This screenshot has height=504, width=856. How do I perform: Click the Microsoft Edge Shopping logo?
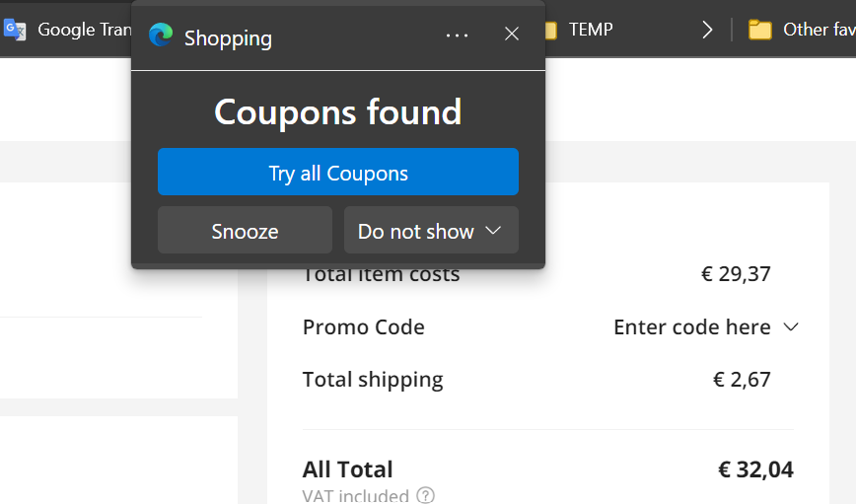(x=161, y=36)
